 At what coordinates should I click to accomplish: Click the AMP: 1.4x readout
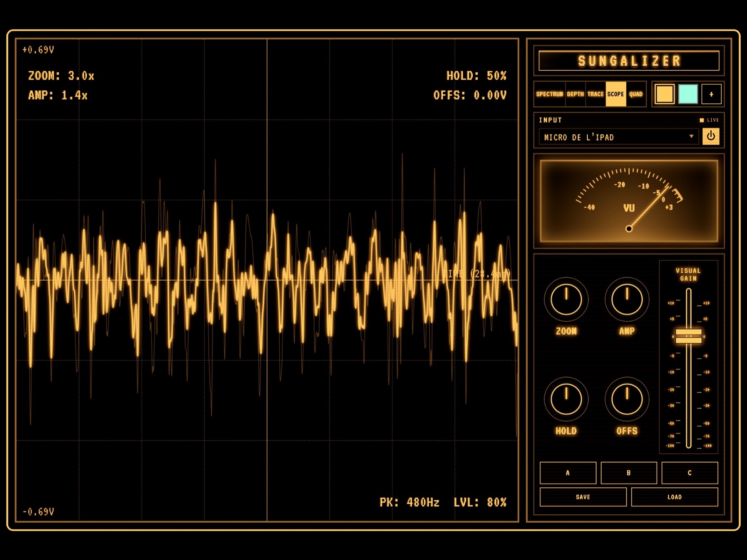[58, 95]
